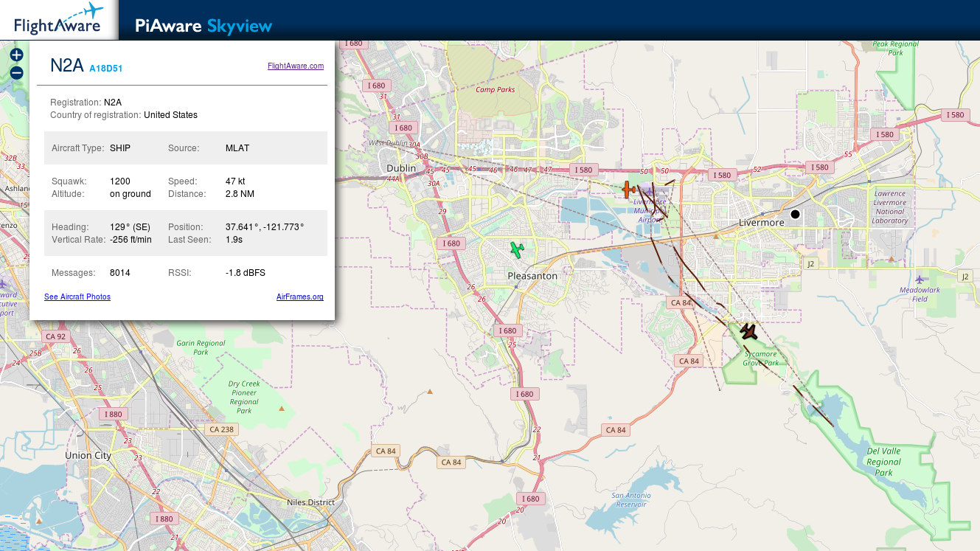Click the Dublin city label on map
The height and width of the screenshot is (551, 980).
tap(401, 168)
